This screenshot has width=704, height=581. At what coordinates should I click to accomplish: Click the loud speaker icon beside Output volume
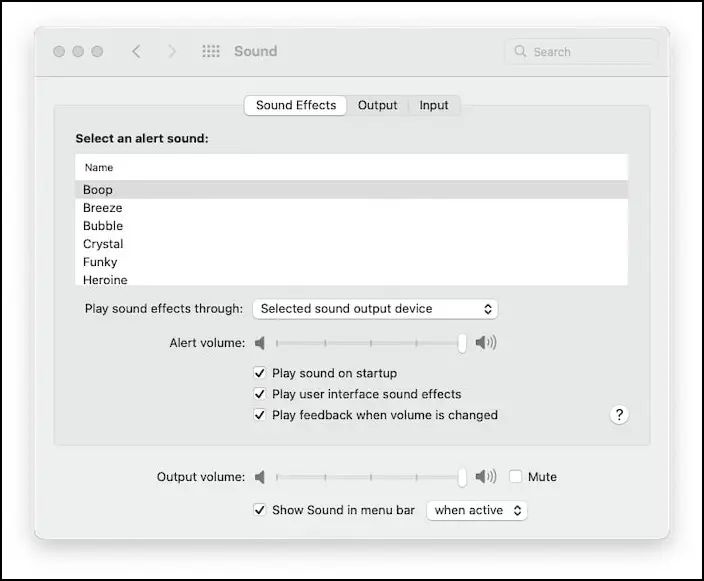pyautogui.click(x=486, y=477)
